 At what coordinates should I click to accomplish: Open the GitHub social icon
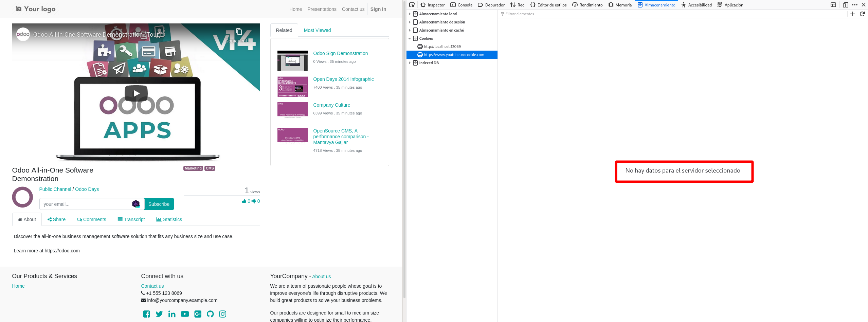coord(210,314)
